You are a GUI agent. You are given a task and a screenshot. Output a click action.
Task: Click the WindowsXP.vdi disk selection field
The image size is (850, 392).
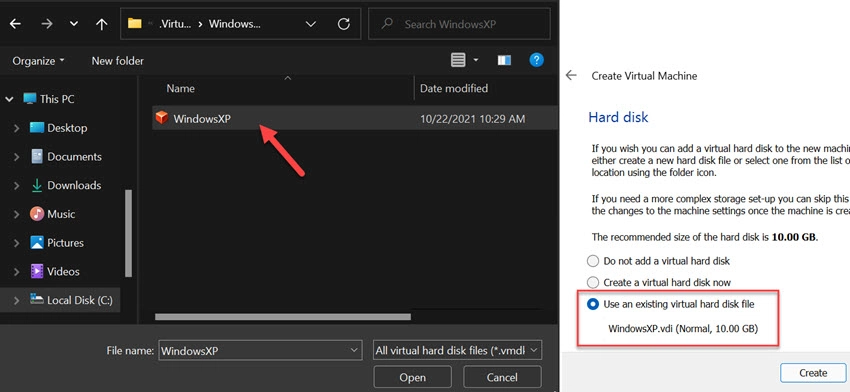tap(683, 329)
